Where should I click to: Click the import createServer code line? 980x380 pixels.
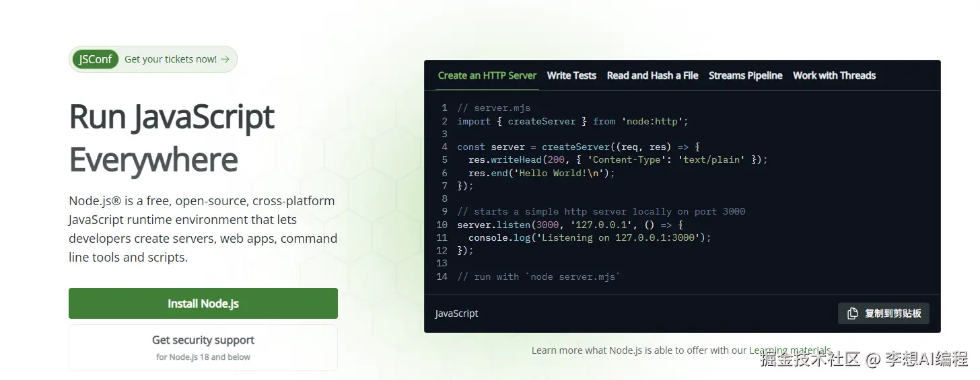(x=573, y=121)
